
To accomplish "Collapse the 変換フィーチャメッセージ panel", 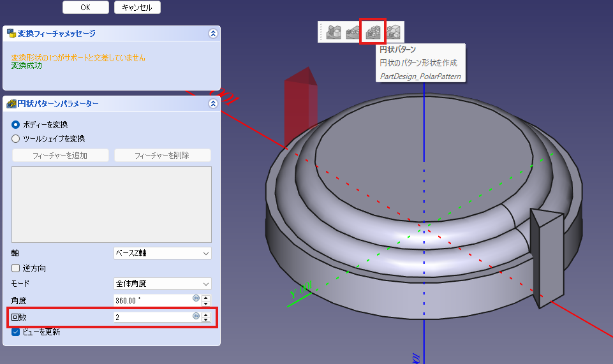I will click(212, 34).
